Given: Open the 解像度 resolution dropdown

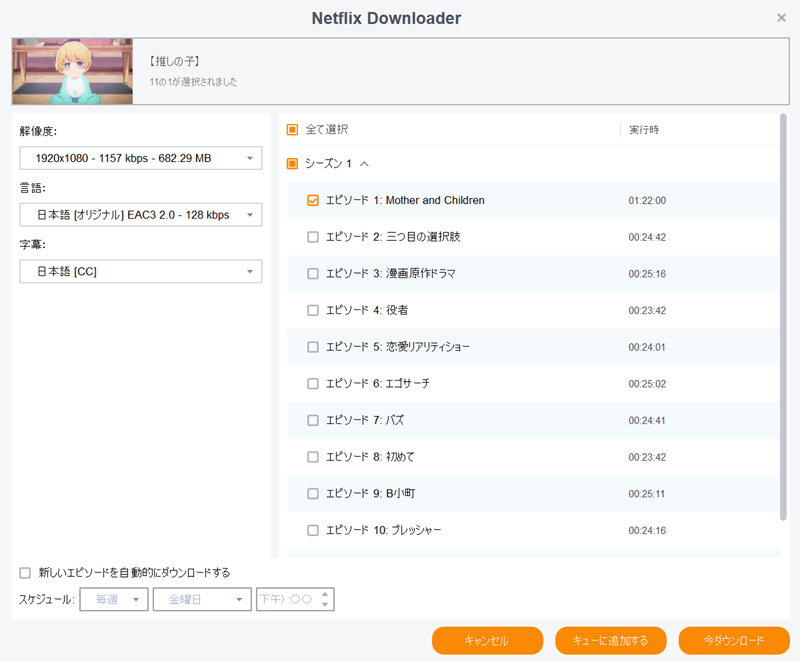Looking at the screenshot, I should pyautogui.click(x=140, y=158).
